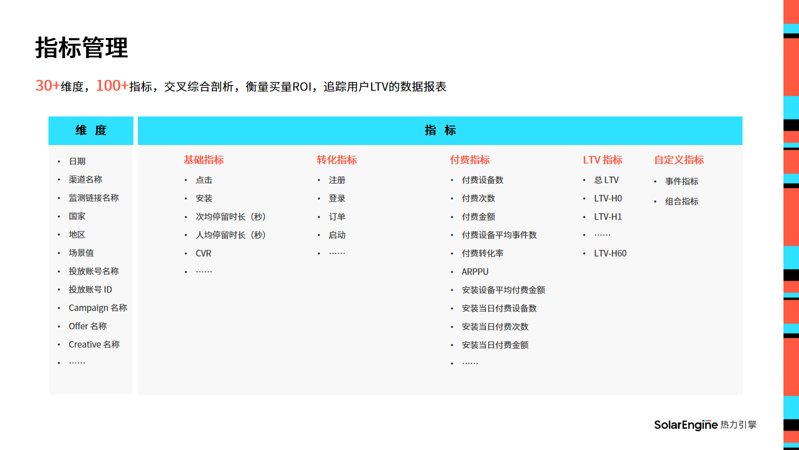Click 次均停留时长（秒） metric

tap(231, 217)
